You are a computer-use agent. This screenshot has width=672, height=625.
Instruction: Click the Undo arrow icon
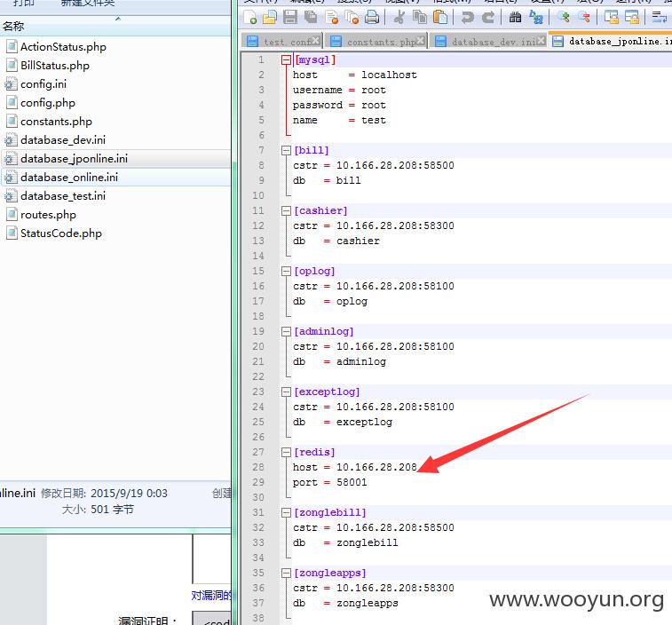pyautogui.click(x=467, y=17)
